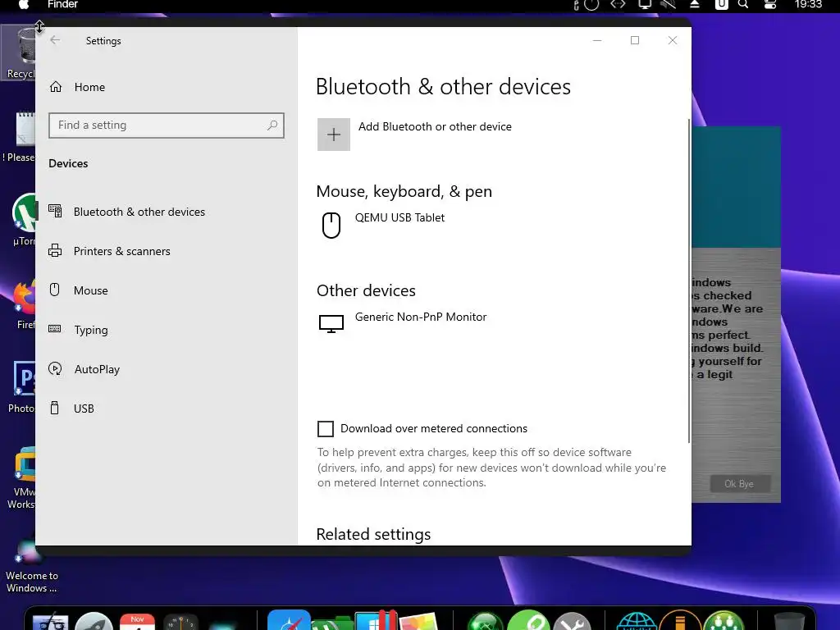This screenshot has height=630, width=840.
Task: Open the wrench tools icon in the dock
Action: click(572, 622)
